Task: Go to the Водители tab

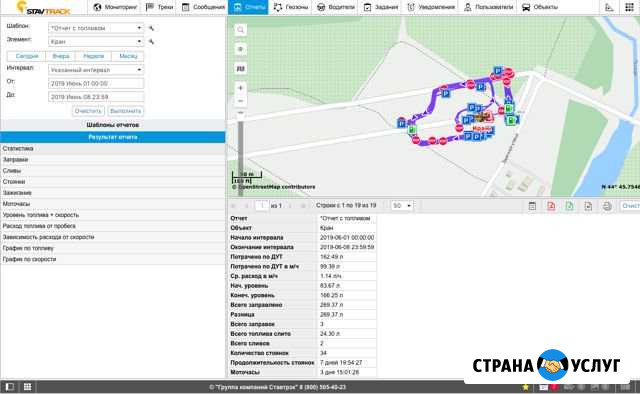Action: 336,7
